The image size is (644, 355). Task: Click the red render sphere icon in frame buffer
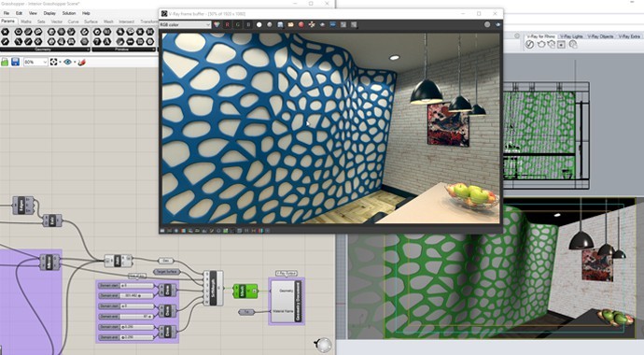301,24
